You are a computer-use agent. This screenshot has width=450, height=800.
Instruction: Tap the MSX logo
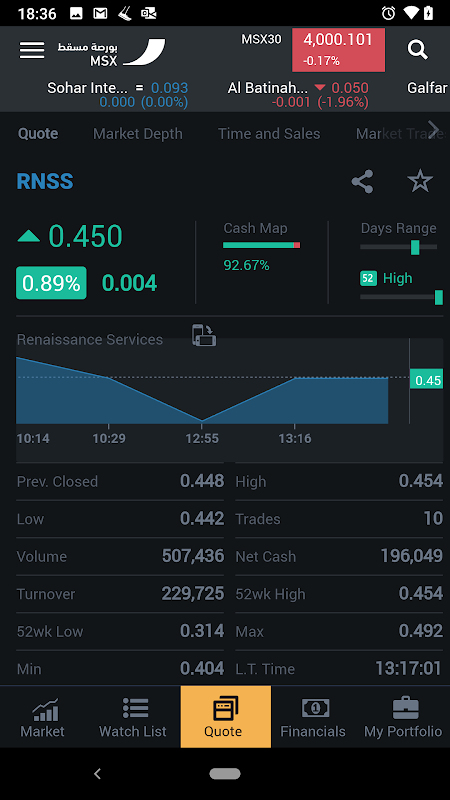pos(111,53)
